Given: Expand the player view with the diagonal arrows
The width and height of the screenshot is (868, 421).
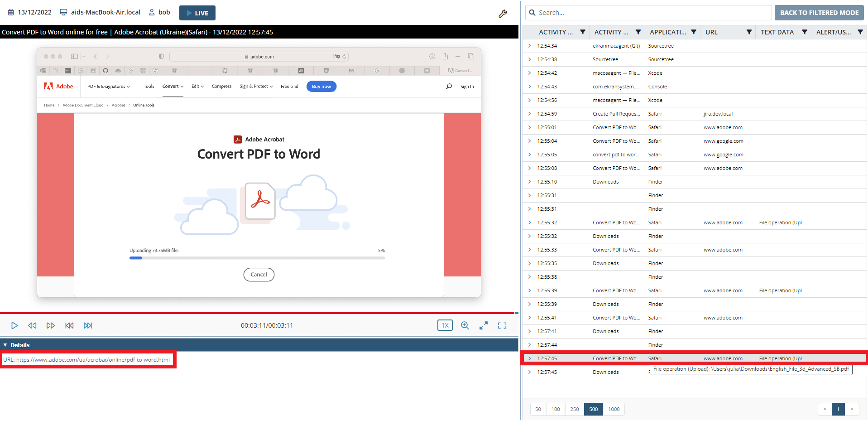Looking at the screenshot, I should pos(484,325).
